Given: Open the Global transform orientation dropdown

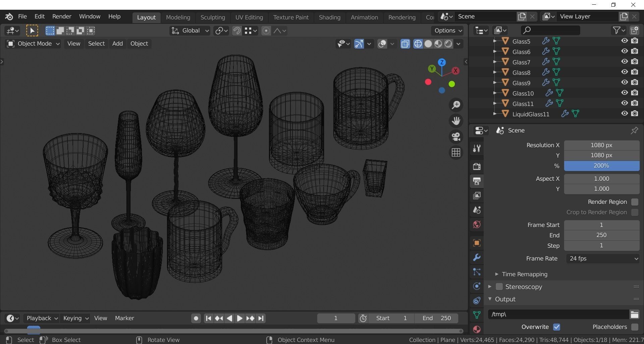Looking at the screenshot, I should (190, 31).
